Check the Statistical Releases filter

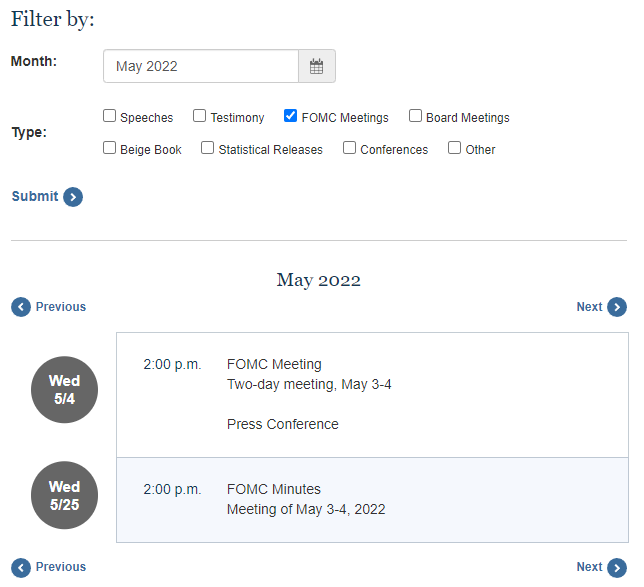[x=207, y=147]
